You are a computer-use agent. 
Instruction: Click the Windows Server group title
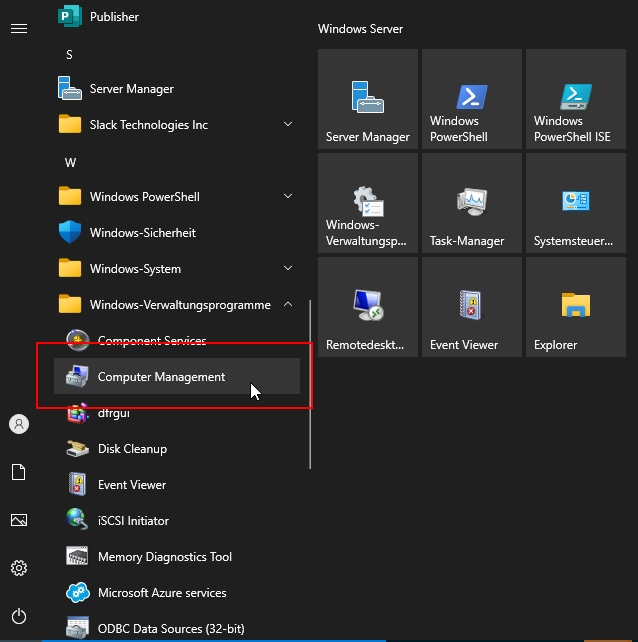[x=360, y=29]
